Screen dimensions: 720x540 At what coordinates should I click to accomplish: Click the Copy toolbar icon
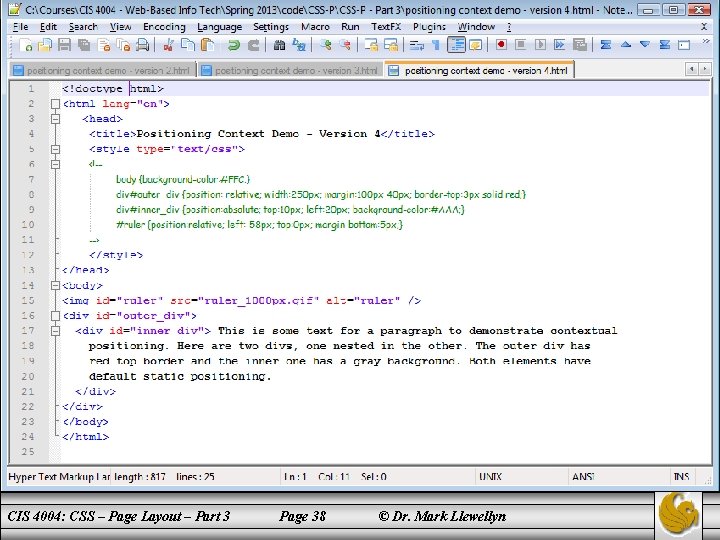point(187,45)
